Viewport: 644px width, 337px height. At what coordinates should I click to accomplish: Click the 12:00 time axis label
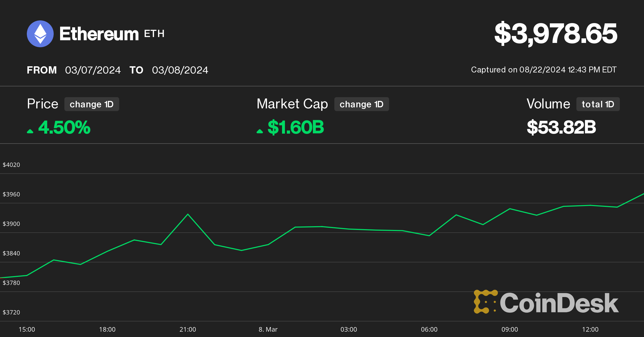click(x=590, y=329)
